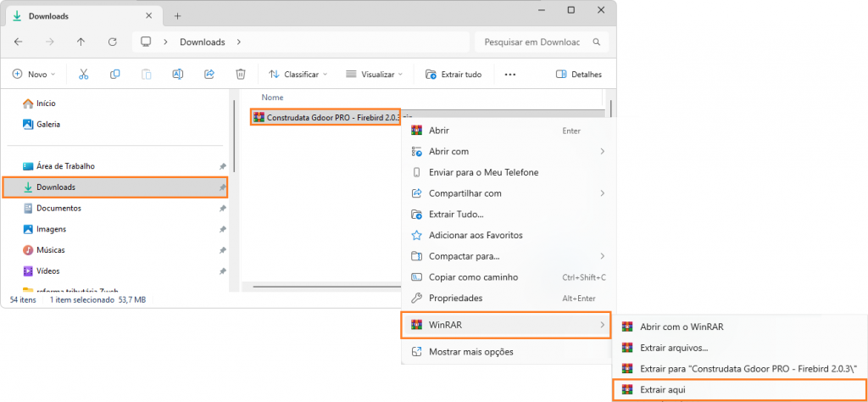
Task: Go up one folder with the up arrow
Action: point(81,42)
